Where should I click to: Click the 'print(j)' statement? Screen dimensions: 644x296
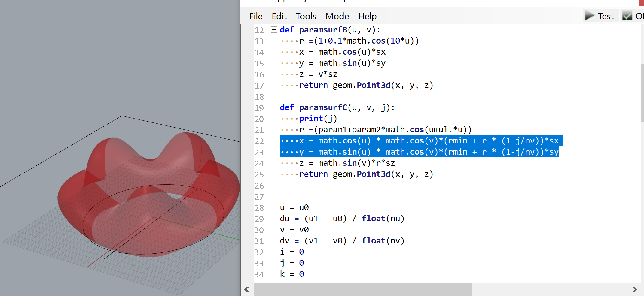pyautogui.click(x=318, y=119)
